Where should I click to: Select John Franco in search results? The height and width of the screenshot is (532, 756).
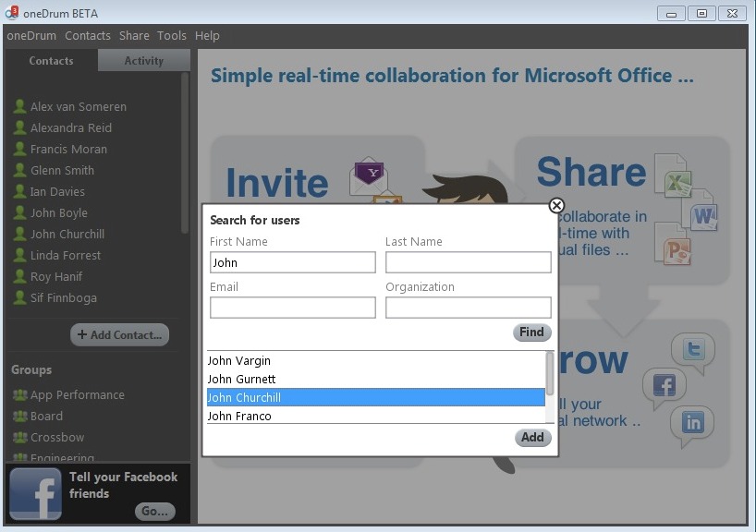[x=376, y=416]
